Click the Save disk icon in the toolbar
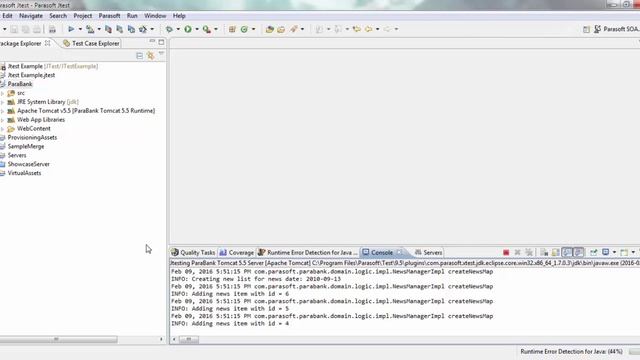 (14, 29)
